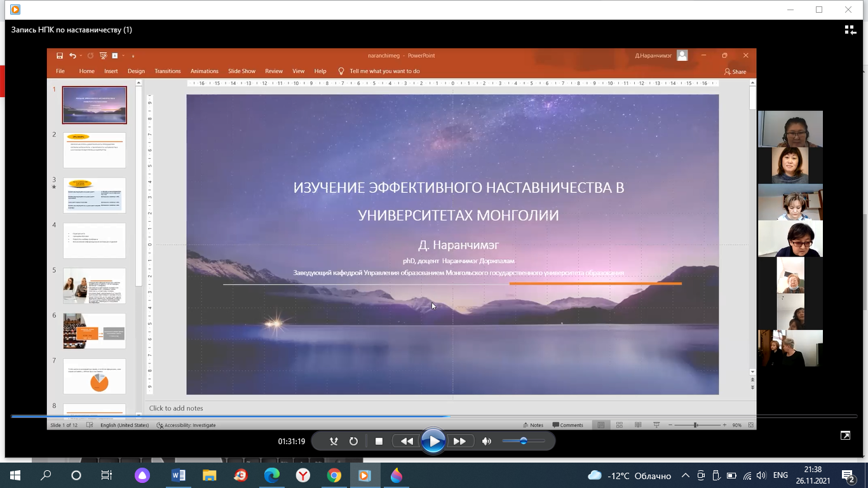
Task: Open Yandex Browser from taskbar
Action: click(303, 475)
